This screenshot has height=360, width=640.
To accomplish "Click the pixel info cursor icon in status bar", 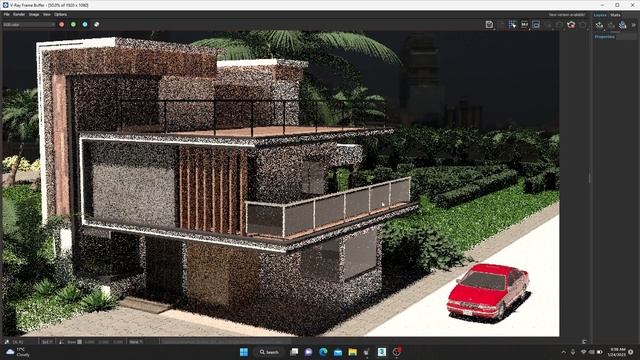I will click(x=7, y=342).
